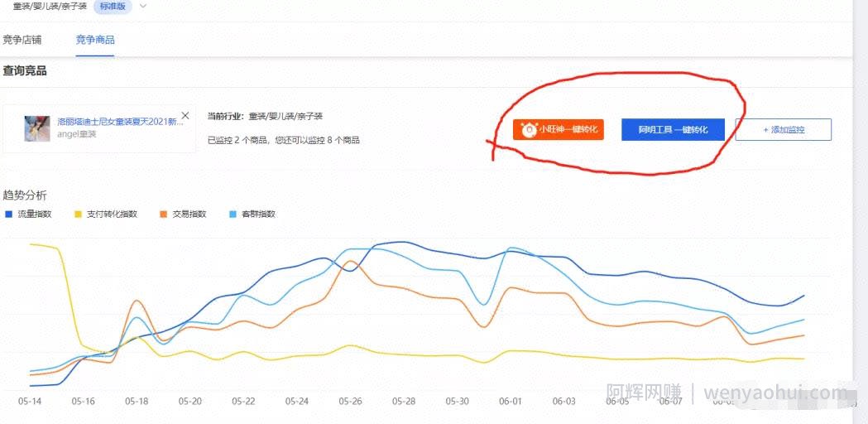Toggle the 交易指数 legend swatch

point(163,214)
